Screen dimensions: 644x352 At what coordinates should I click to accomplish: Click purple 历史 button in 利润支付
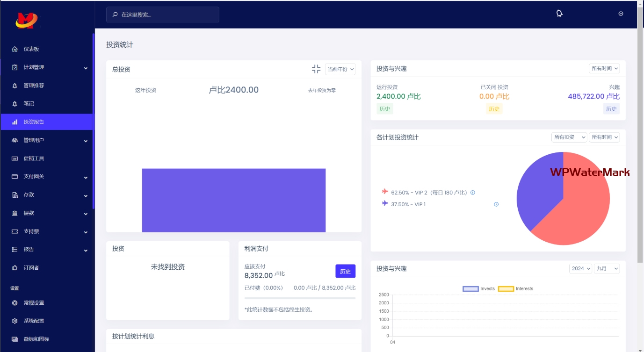coord(345,271)
